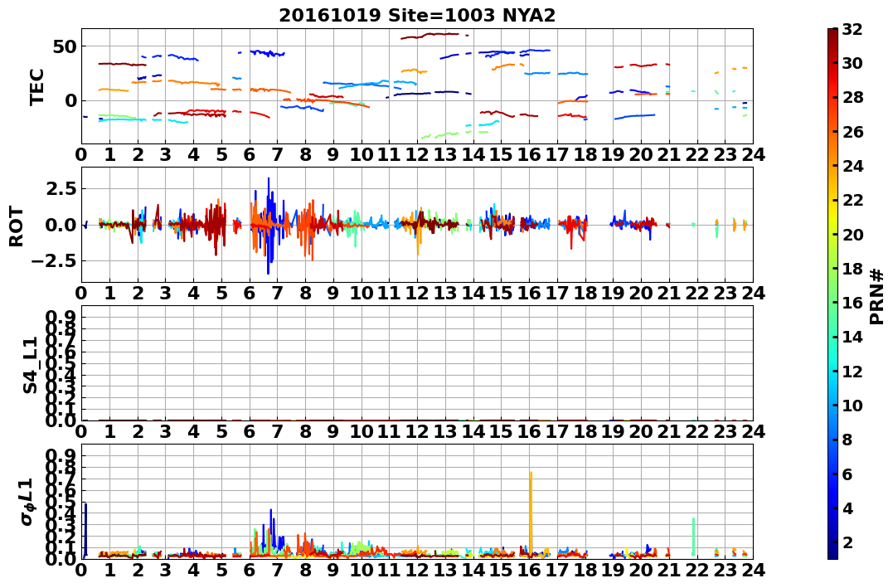Click the 0.0 tick on ROT axis
893x588 pixels.
[x=61, y=225]
